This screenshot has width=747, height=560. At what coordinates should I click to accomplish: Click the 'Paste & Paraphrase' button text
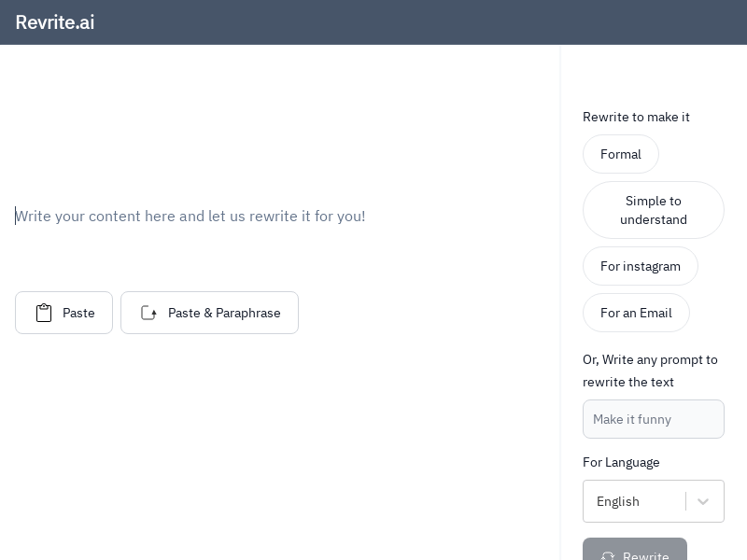point(224,313)
